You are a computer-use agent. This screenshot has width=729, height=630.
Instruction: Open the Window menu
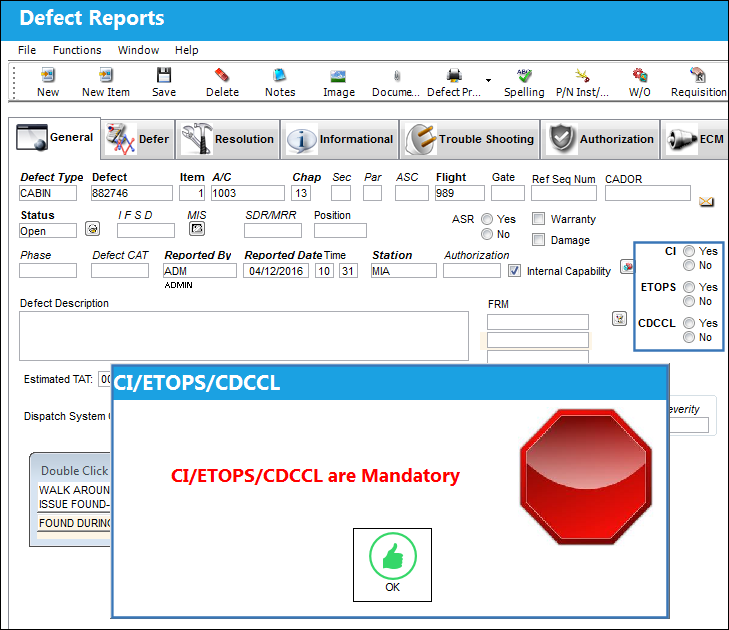coord(139,50)
